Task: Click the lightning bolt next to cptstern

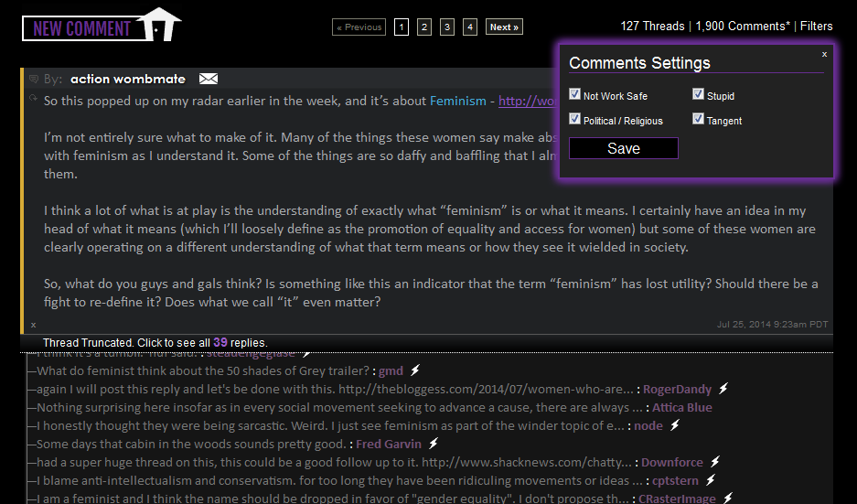Action: point(711,480)
